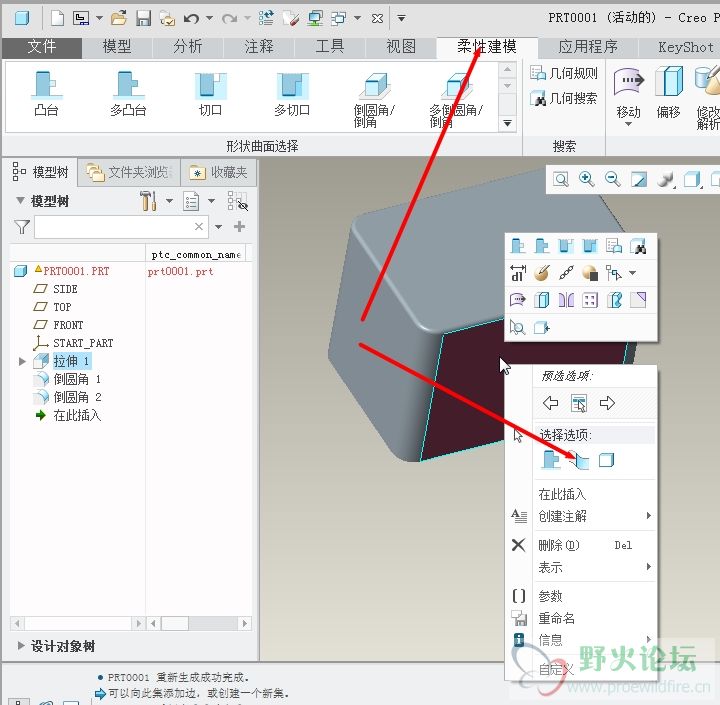Save the model with the floppy icon

click(143, 18)
